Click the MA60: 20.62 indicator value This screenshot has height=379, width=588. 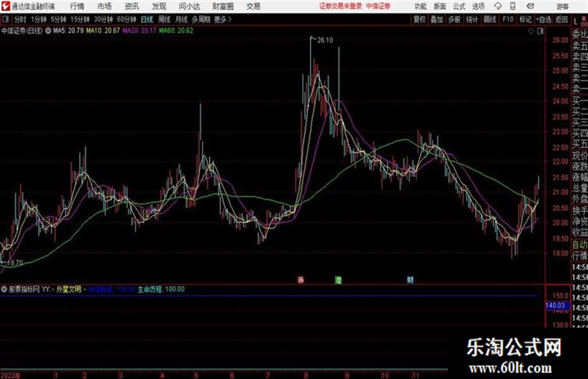[x=176, y=30]
